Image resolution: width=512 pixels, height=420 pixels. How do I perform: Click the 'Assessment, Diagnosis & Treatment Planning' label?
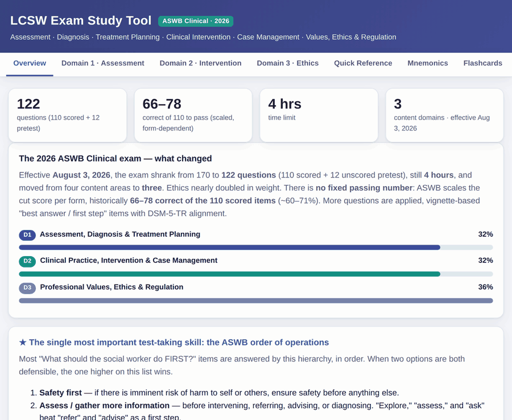point(120,234)
